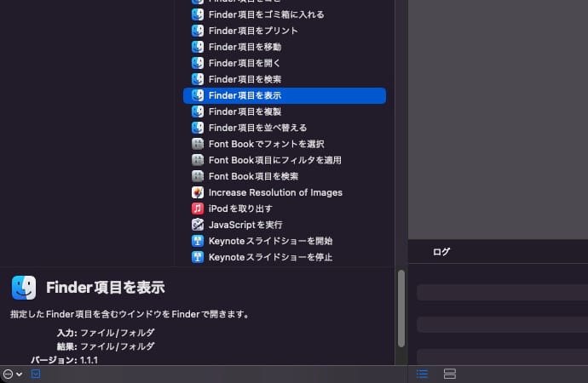Select the Finder項目を複製 action

tap(245, 111)
